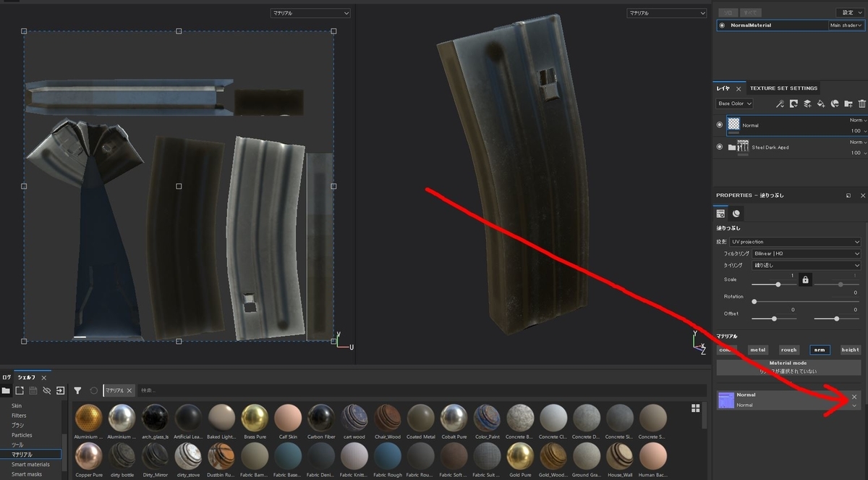Add a new fill layer

(821, 104)
